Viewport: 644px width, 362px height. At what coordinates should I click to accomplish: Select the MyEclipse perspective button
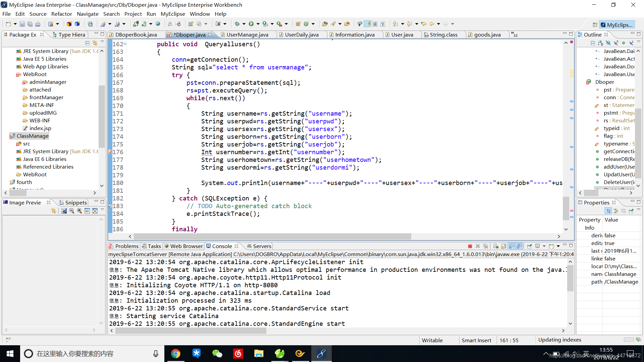[616, 25]
